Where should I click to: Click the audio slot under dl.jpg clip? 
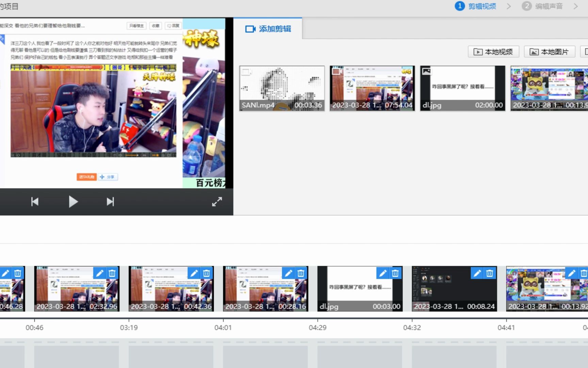coord(360,357)
